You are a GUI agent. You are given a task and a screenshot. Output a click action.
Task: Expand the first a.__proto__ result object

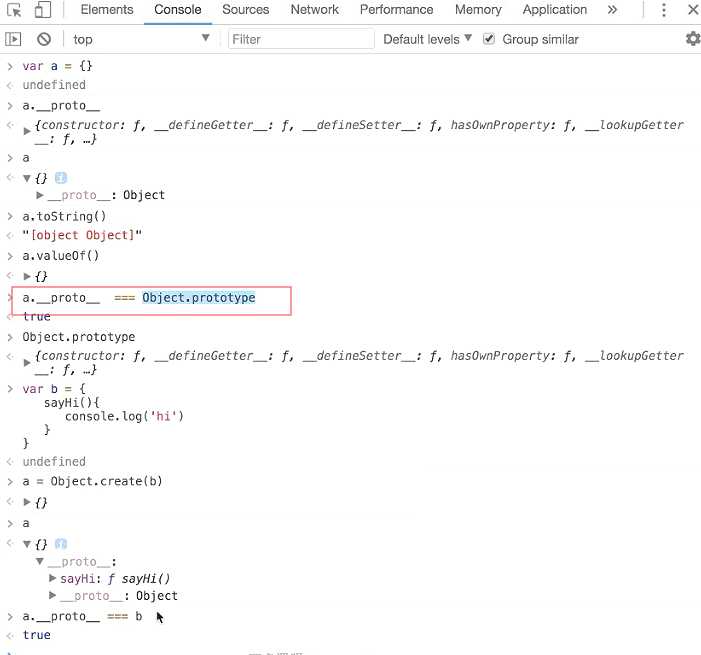(x=27, y=131)
